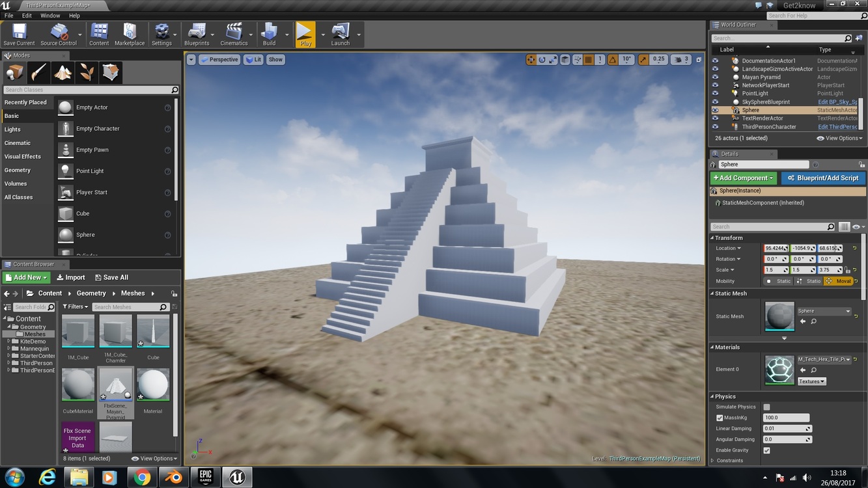868x488 pixels.
Task: Select Foliage mode icon
Action: coord(87,72)
